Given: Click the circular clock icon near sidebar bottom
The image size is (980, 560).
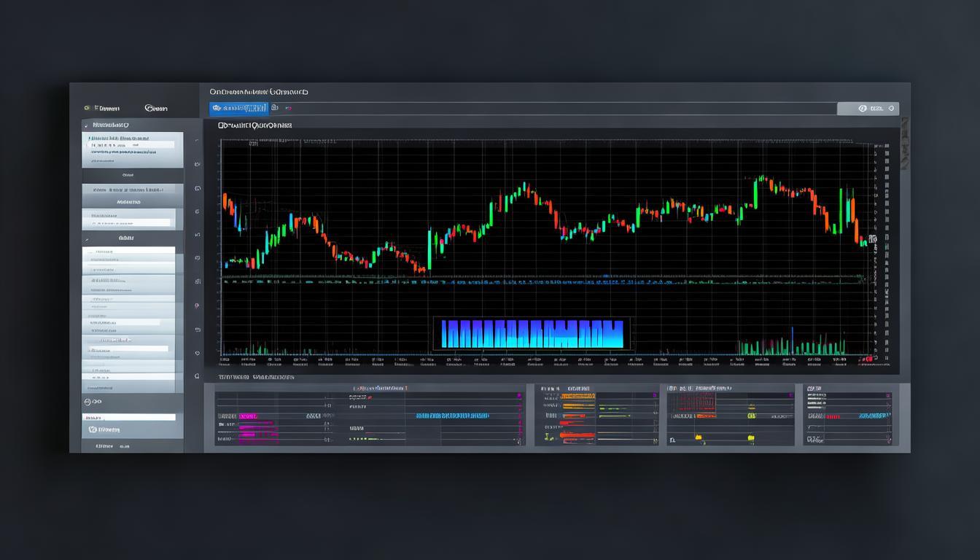Looking at the screenshot, I should 88,401.
